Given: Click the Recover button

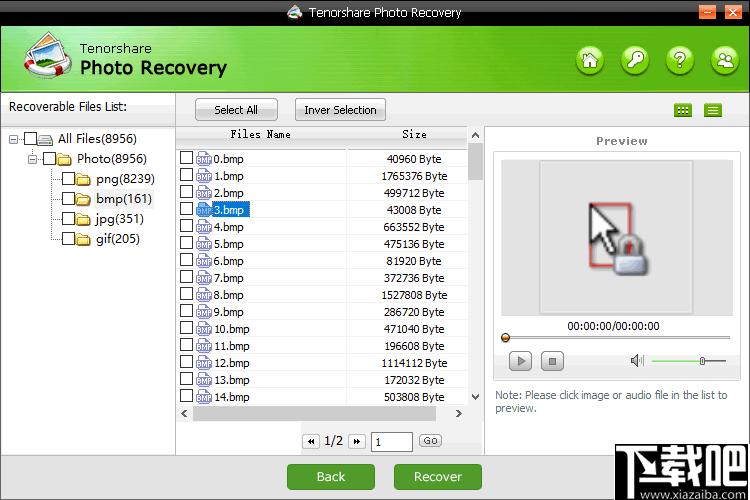Looking at the screenshot, I should [x=438, y=477].
